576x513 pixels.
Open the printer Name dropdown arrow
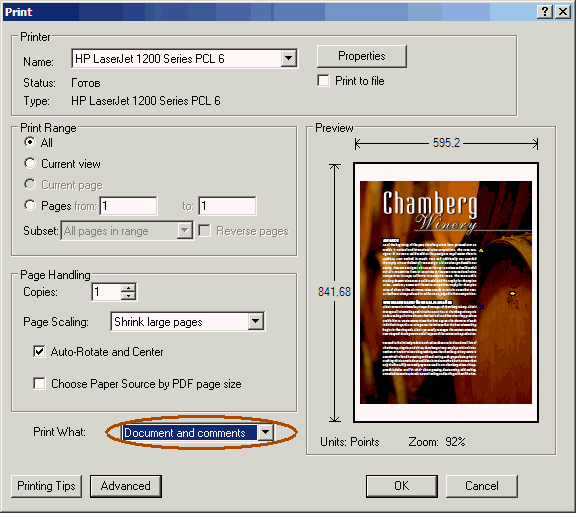[x=289, y=58]
